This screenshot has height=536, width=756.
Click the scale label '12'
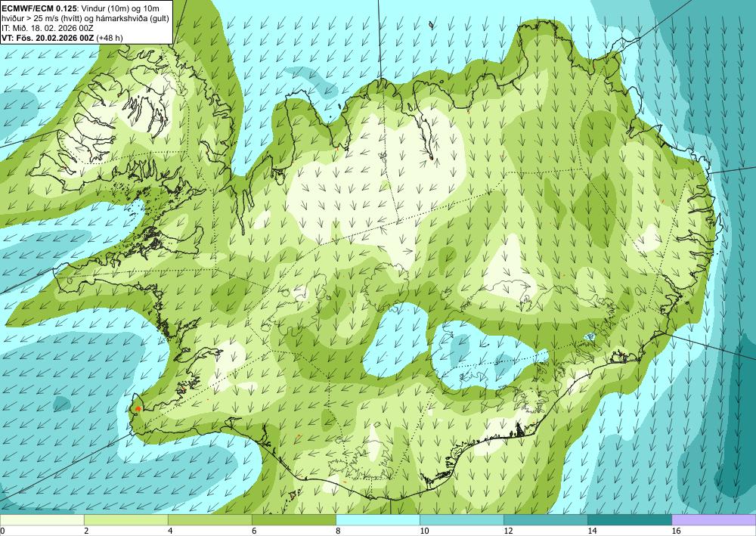(508, 531)
